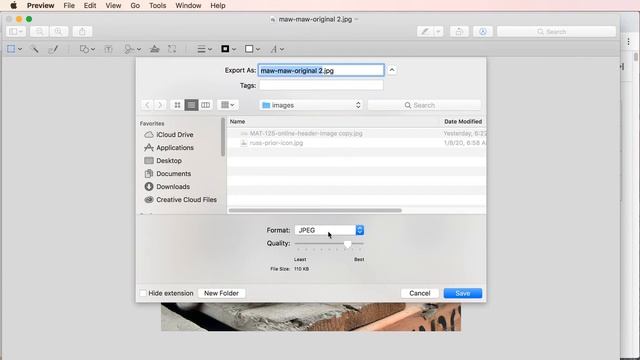
Task: Click the horizontal scrollbar of the file list
Action: tap(315, 211)
